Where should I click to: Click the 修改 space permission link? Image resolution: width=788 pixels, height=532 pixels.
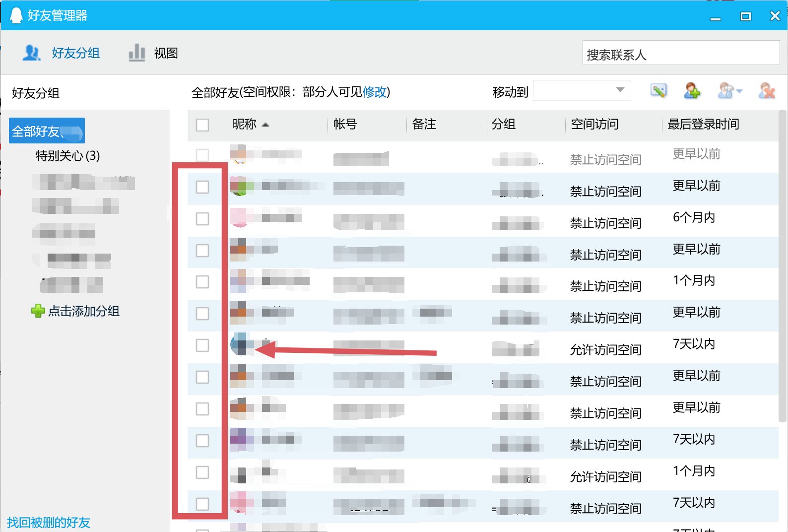(374, 92)
